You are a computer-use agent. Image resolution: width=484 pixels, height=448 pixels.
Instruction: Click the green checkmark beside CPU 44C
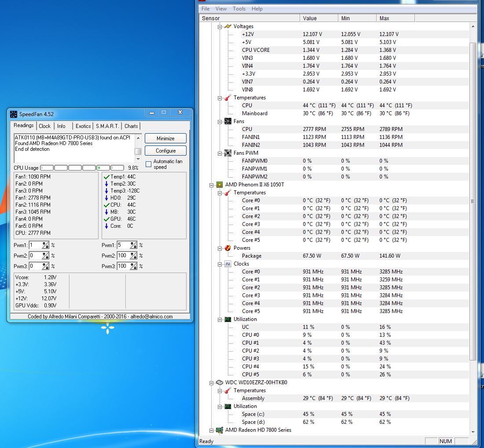pyautogui.click(x=106, y=205)
